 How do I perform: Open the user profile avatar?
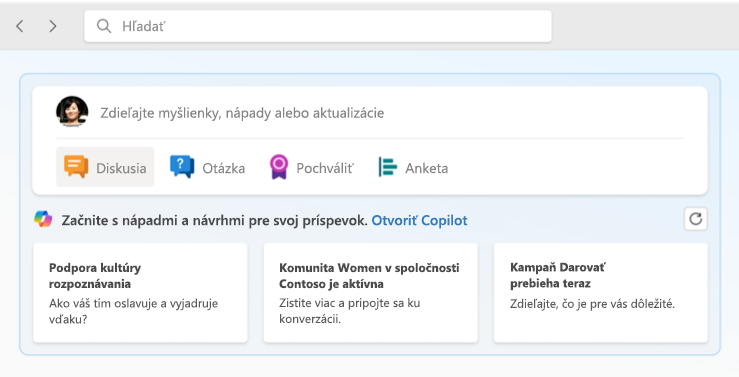tap(72, 112)
